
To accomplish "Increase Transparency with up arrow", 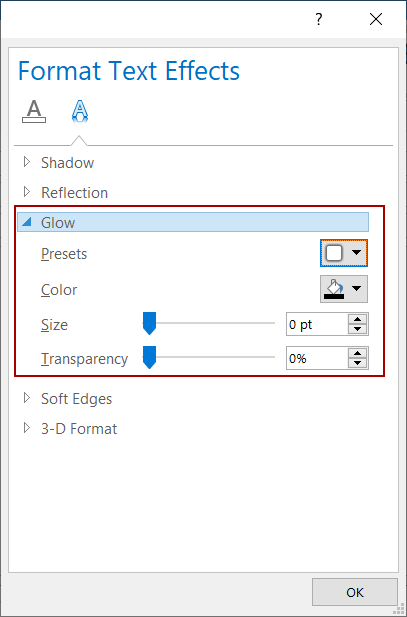I will coord(357,353).
